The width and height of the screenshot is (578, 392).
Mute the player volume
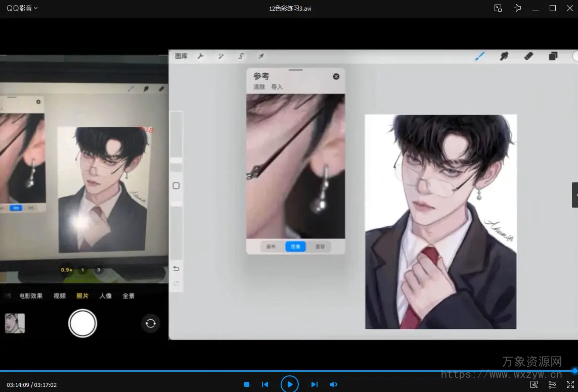pyautogui.click(x=334, y=384)
